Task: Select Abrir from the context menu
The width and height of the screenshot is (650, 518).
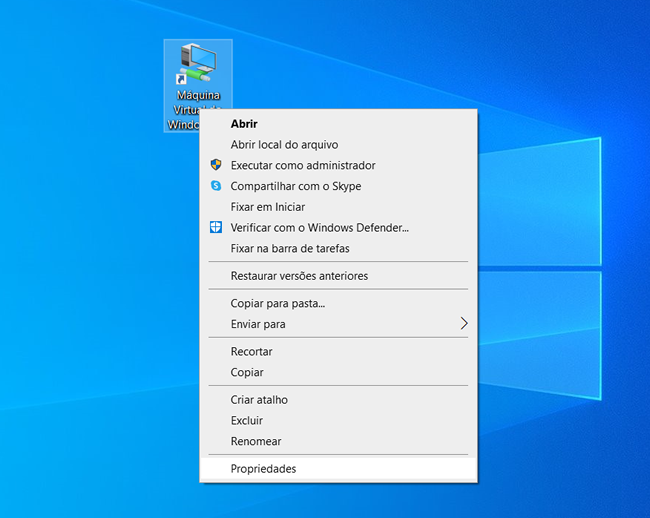Action: click(244, 124)
